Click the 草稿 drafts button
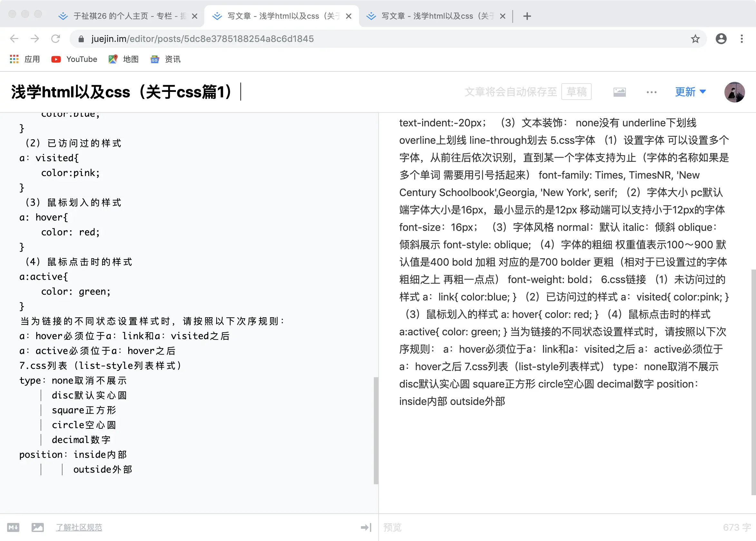This screenshot has width=756, height=541. coord(576,92)
